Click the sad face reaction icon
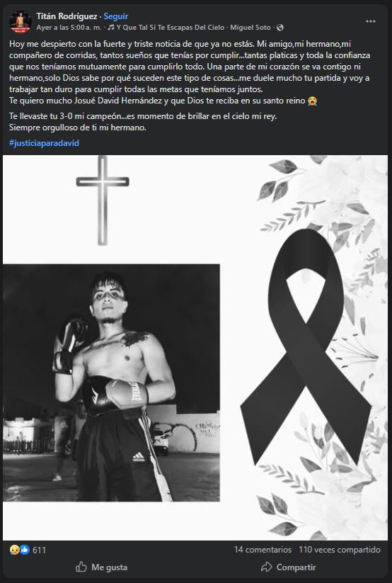The image size is (392, 583). pyautogui.click(x=14, y=550)
